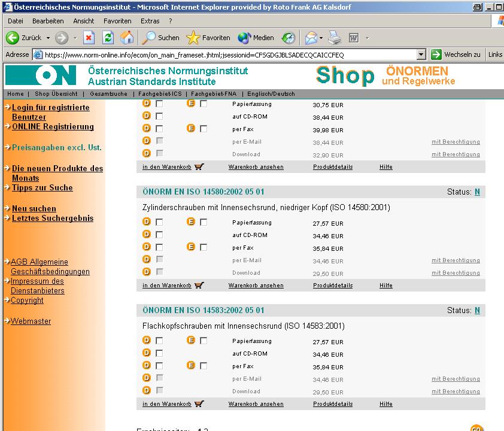504x431 pixels.
Task: Click the D icon for ISO 14580 per Fax
Action: point(147,247)
